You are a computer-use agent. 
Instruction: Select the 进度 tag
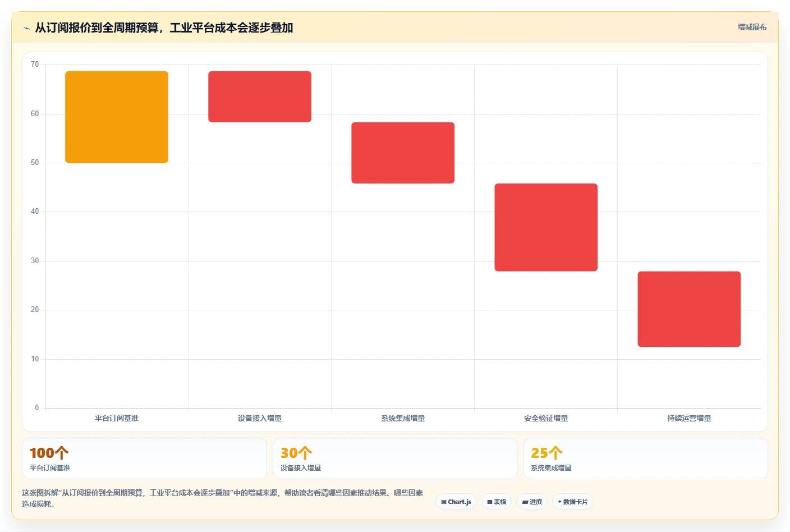point(532,502)
